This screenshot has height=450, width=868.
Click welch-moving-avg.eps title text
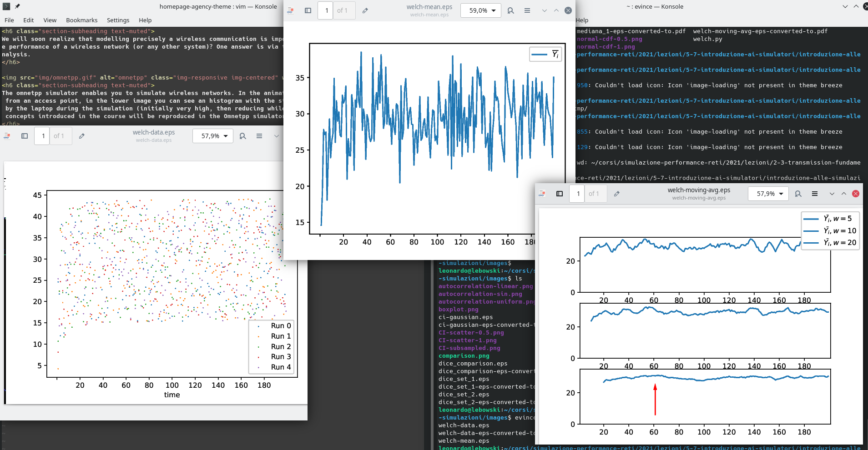click(x=699, y=190)
